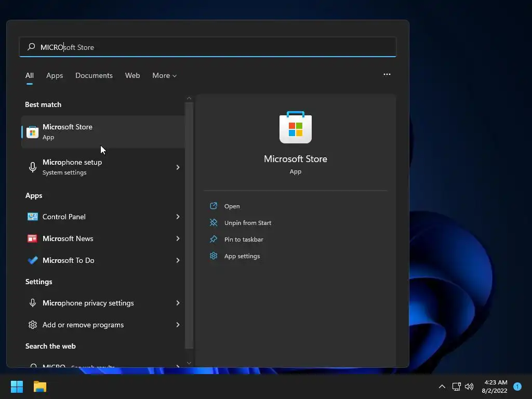Open the three-dot options menu
Screen dimensions: 532x399
coord(387,74)
